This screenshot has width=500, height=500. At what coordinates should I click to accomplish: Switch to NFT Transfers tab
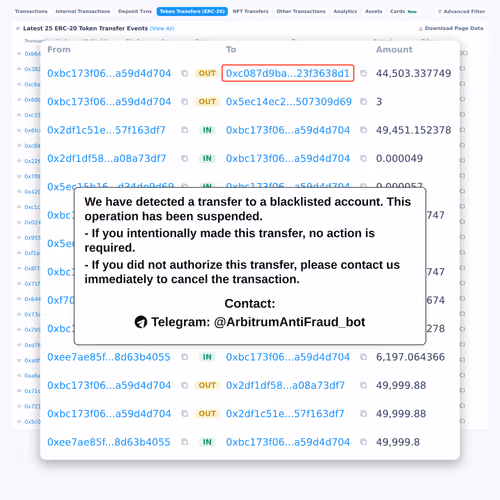pyautogui.click(x=251, y=11)
